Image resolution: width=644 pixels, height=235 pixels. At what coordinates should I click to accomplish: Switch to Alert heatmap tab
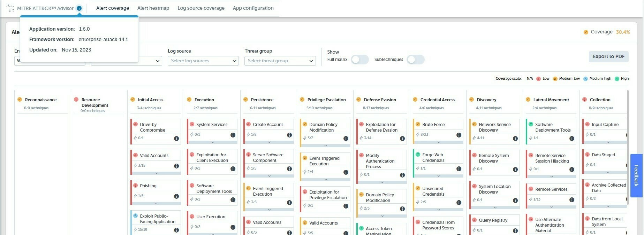[x=153, y=8]
